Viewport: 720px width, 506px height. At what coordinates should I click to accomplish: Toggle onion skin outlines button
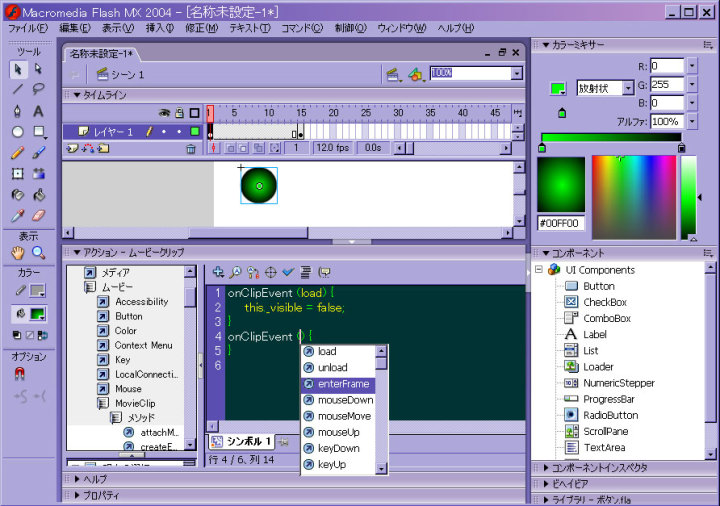[243, 148]
